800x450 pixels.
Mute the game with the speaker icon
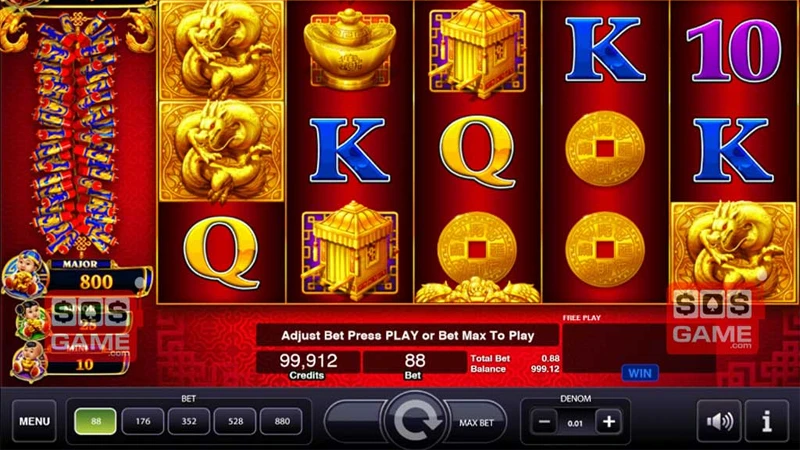[719, 421]
